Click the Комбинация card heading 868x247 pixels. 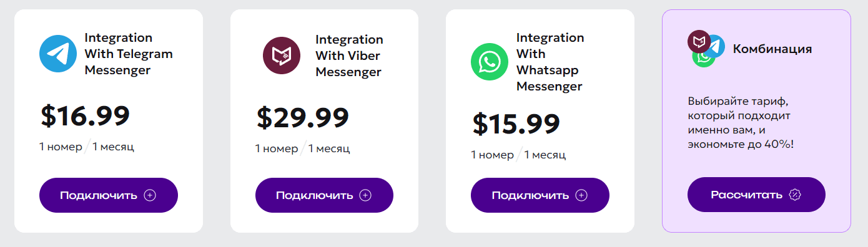772,49
